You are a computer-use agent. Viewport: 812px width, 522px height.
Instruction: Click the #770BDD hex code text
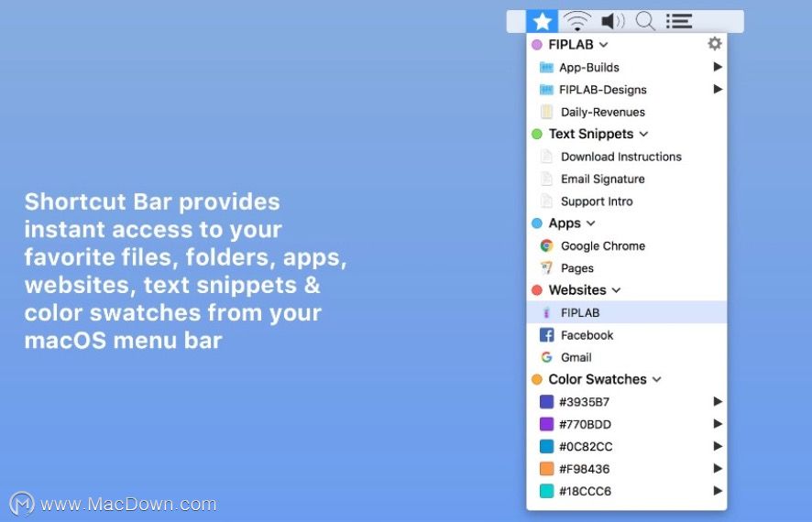point(586,424)
